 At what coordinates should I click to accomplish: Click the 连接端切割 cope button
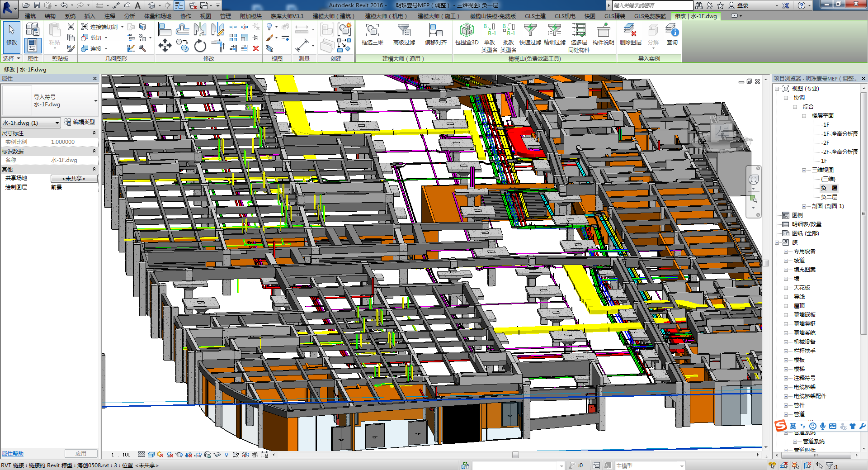(x=99, y=27)
